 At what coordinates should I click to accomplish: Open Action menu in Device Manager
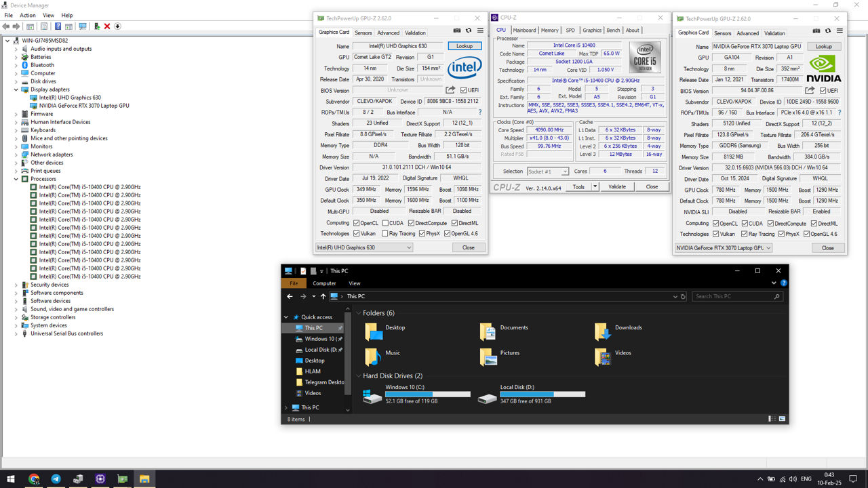coord(28,15)
